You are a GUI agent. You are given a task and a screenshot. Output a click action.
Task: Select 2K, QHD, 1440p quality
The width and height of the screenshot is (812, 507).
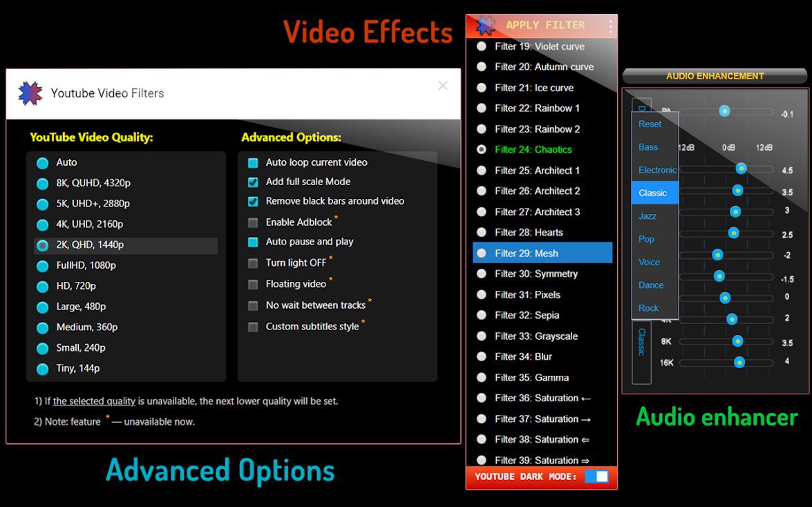coord(42,245)
